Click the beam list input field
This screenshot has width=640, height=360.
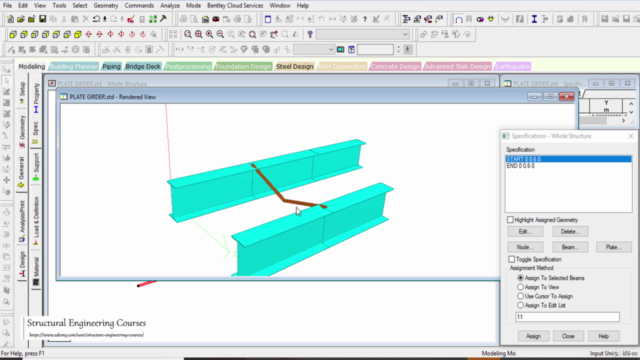point(567,317)
